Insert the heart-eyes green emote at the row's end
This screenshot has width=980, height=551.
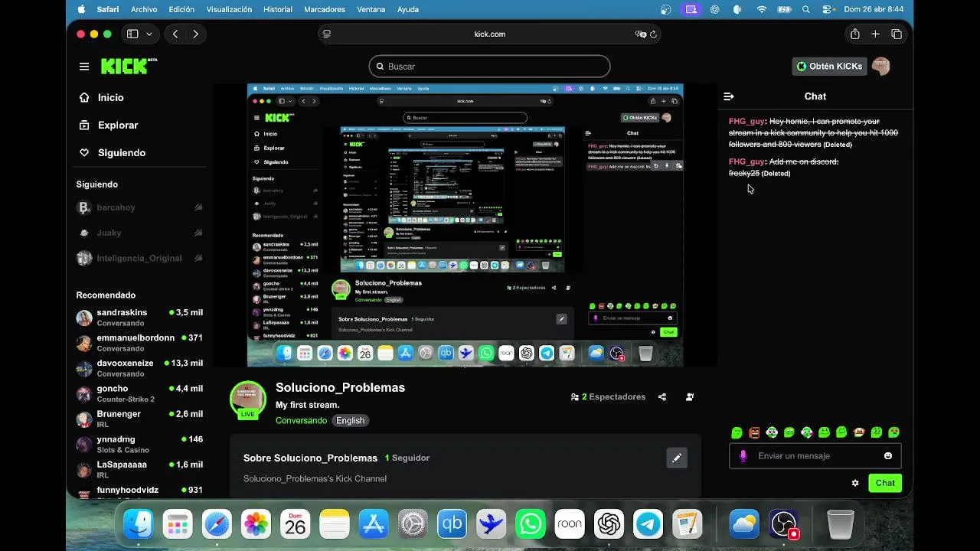[893, 432]
